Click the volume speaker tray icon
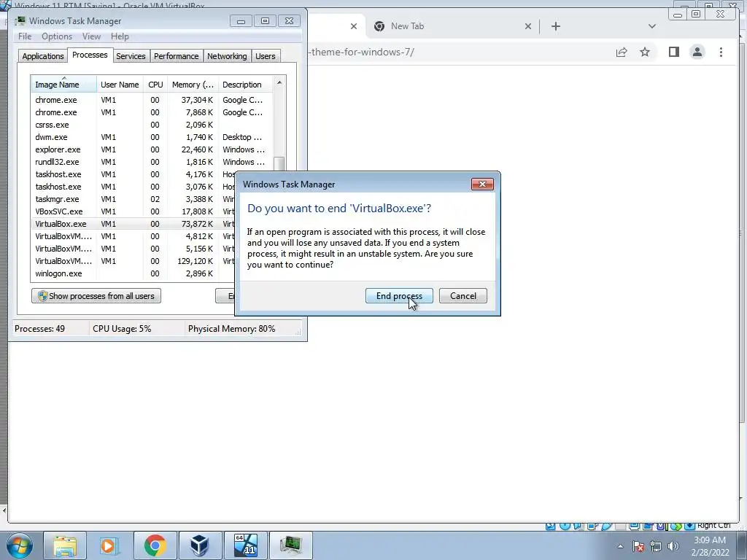This screenshot has height=560, width=747. [673, 546]
